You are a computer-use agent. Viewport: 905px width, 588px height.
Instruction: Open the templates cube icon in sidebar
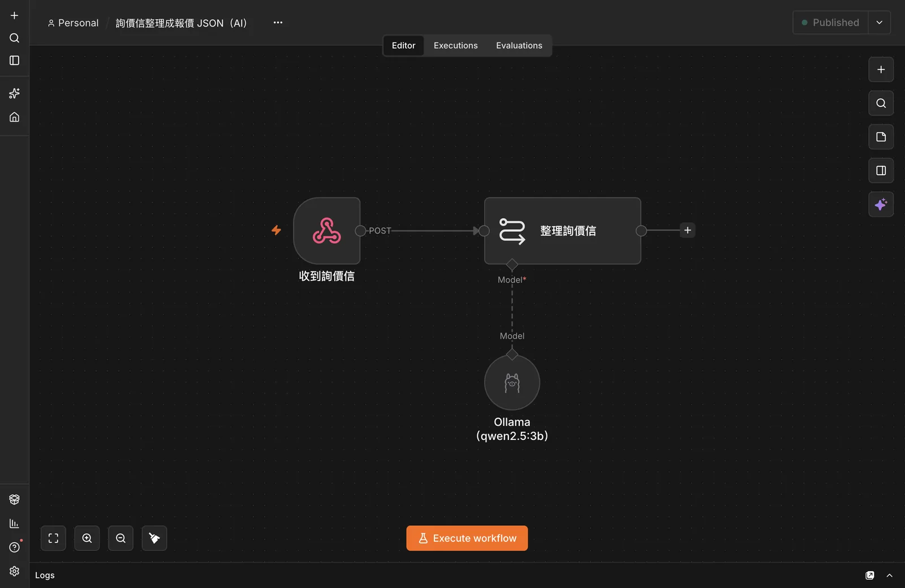point(14,499)
